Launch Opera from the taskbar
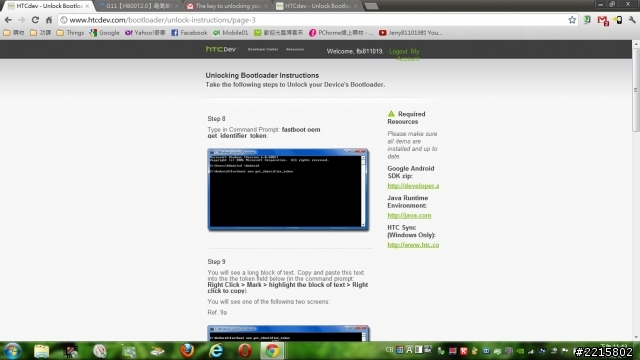Image resolution: width=640 pixels, height=360 pixels. (244, 351)
